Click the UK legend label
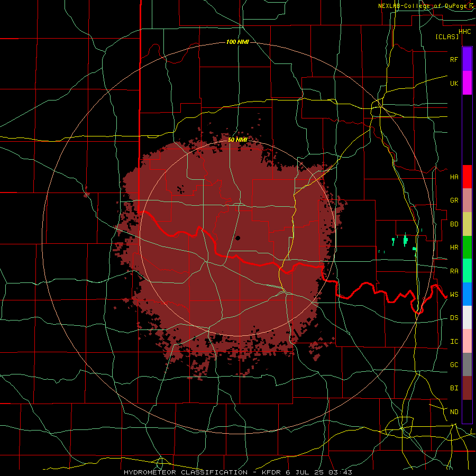This screenshot has width=476, height=476. pos(454,83)
